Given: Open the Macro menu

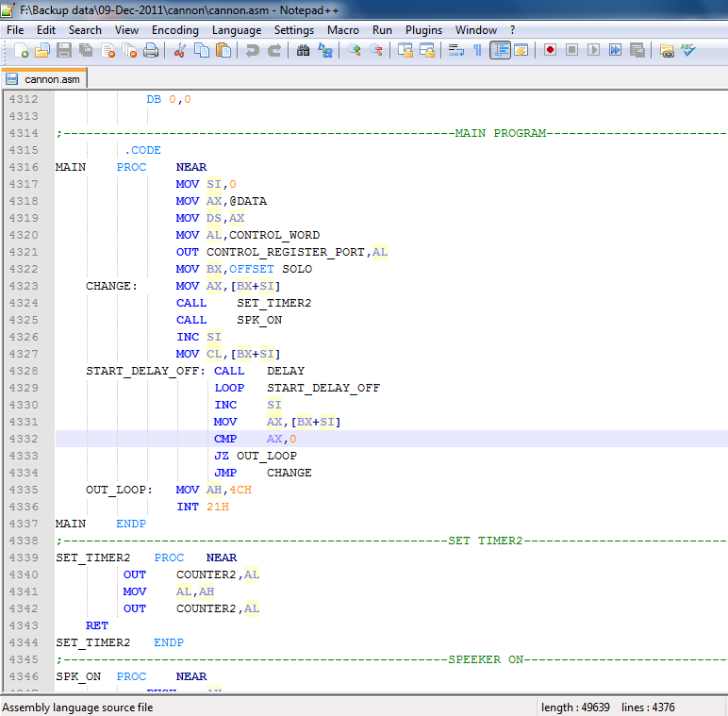Looking at the screenshot, I should tap(343, 30).
